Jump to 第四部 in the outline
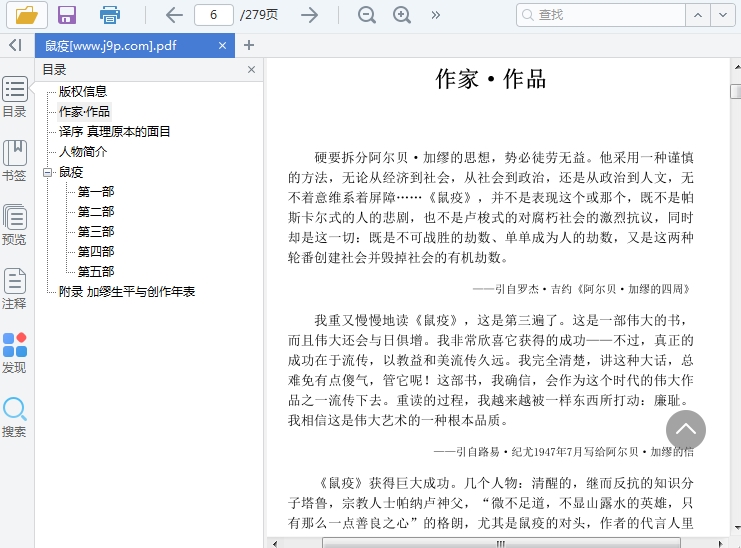The height and width of the screenshot is (548, 741). click(x=96, y=251)
